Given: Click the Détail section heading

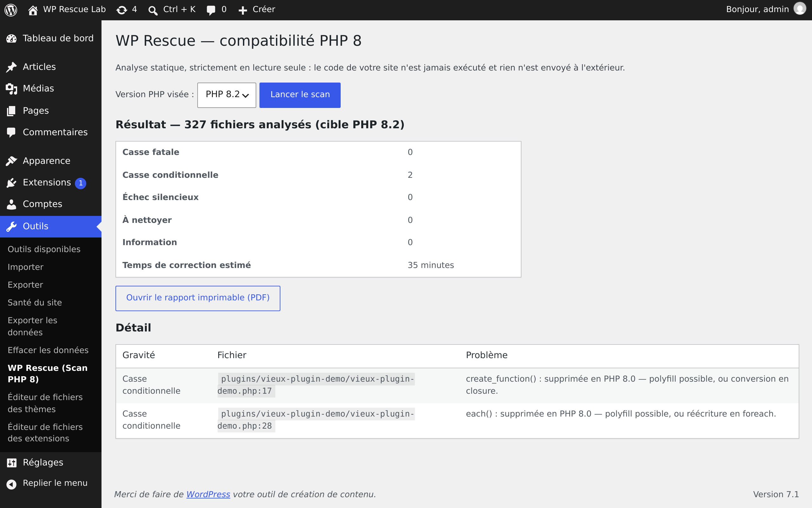Looking at the screenshot, I should (133, 328).
